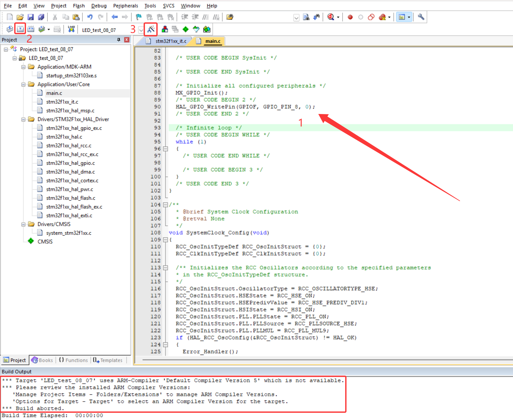Open the Pack Installer icon
Viewport: 513px width, 420px height.
click(x=207, y=29)
